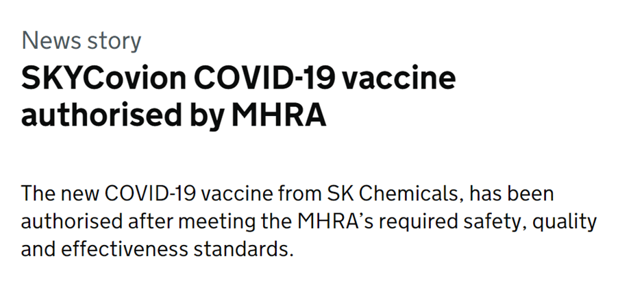Click "COVID-19" in the bold headline
Screen dimensions: 644x295
[264, 78]
